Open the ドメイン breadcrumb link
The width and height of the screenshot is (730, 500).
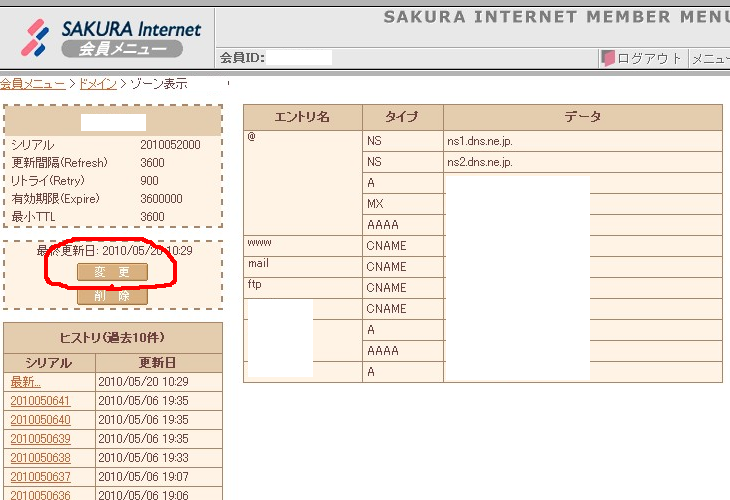pyautogui.click(x=97, y=84)
